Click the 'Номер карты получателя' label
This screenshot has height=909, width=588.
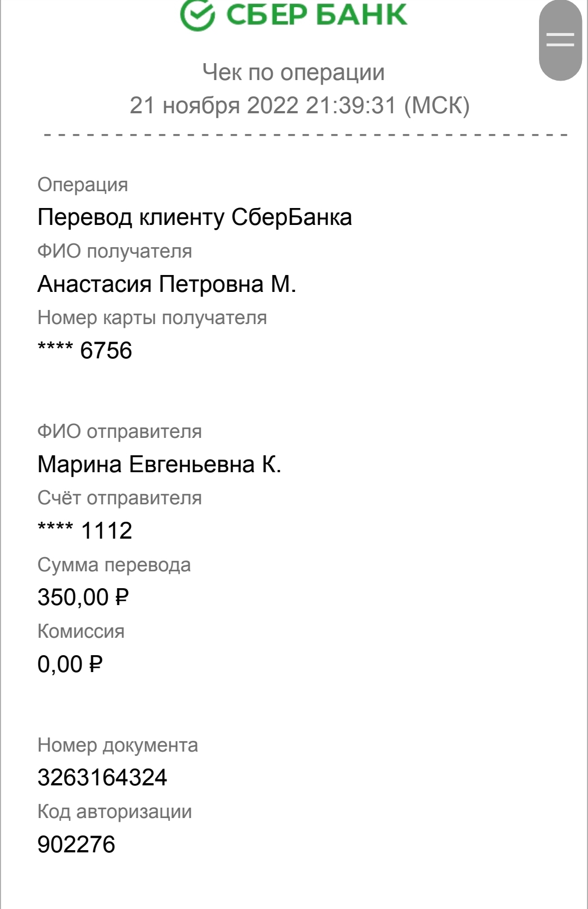tap(152, 318)
